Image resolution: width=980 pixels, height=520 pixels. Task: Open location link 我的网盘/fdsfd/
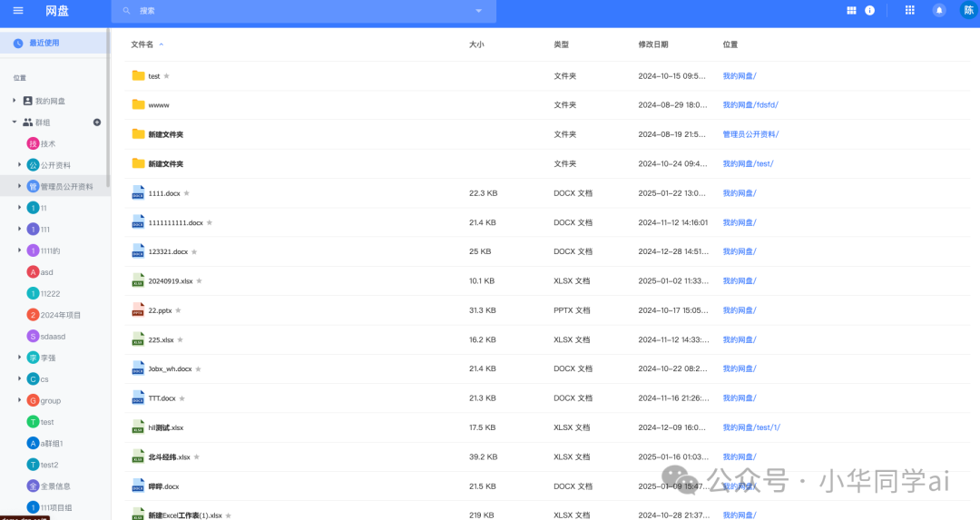(750, 105)
